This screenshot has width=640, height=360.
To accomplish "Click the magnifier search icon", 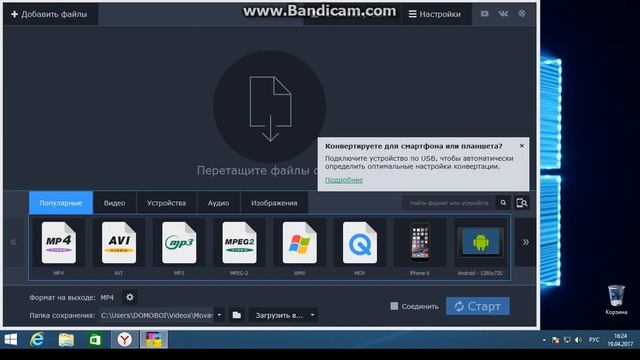I will coord(503,203).
